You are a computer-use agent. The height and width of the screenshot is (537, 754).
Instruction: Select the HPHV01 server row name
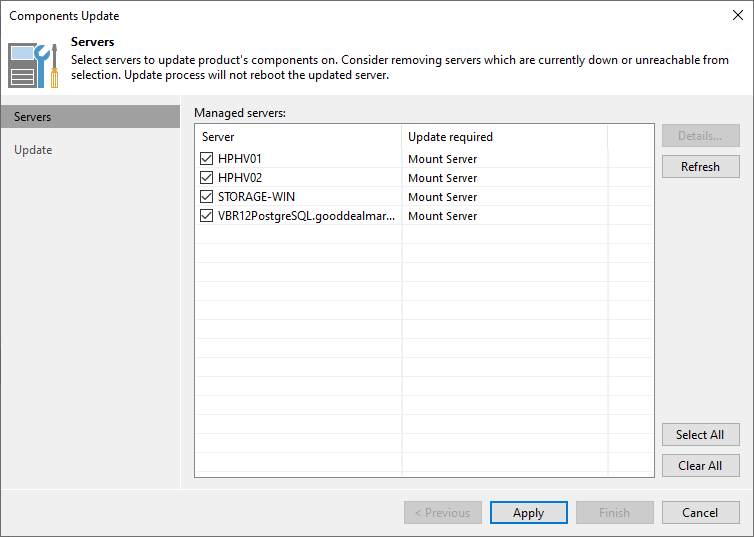(240, 159)
